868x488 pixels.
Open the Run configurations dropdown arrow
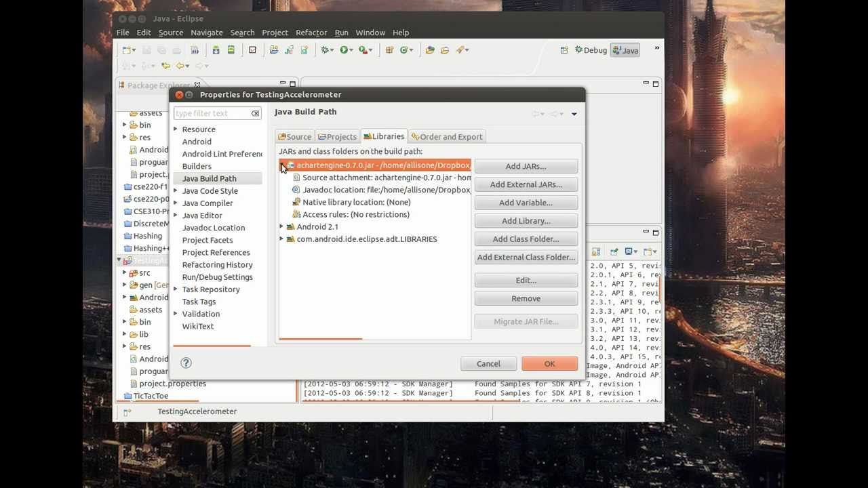tap(351, 50)
